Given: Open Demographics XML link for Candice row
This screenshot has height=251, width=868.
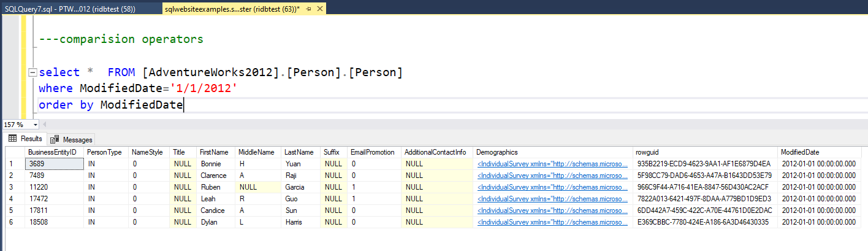Looking at the screenshot, I should coord(552,210).
